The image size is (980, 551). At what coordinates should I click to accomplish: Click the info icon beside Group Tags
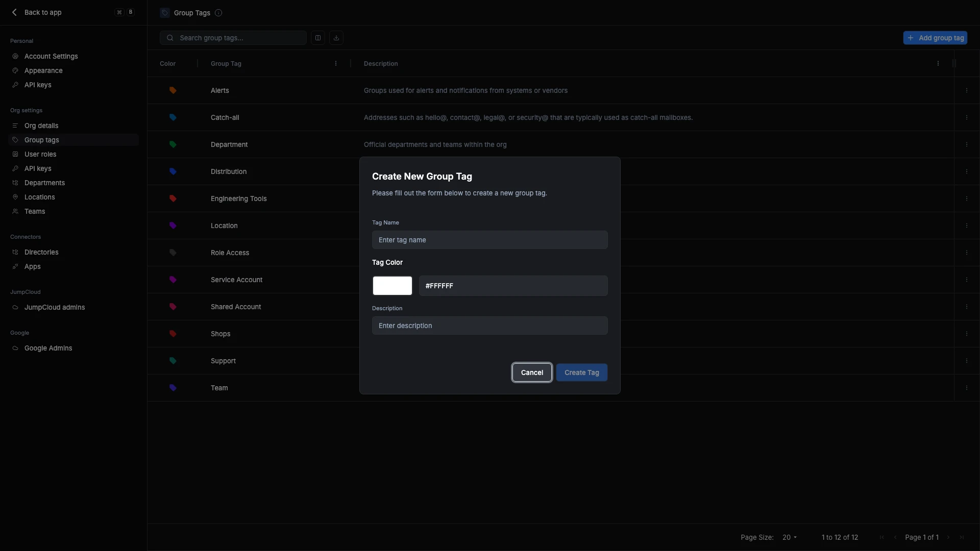pyautogui.click(x=218, y=13)
